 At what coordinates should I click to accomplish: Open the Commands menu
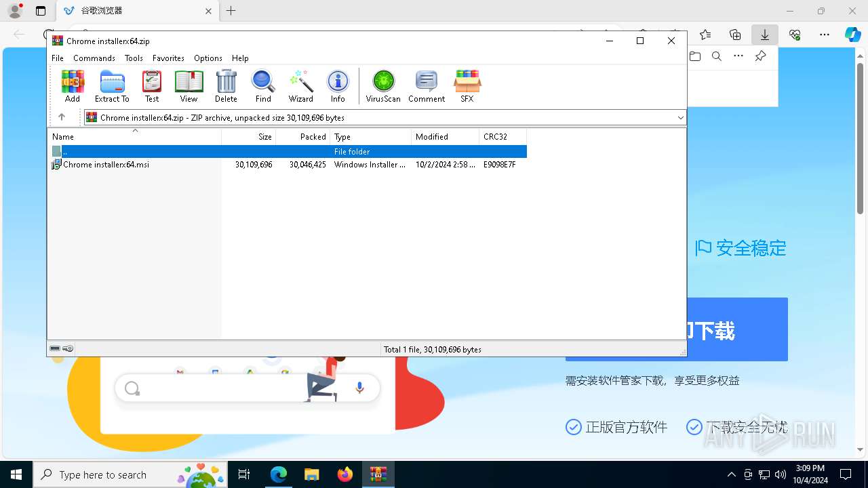(94, 58)
